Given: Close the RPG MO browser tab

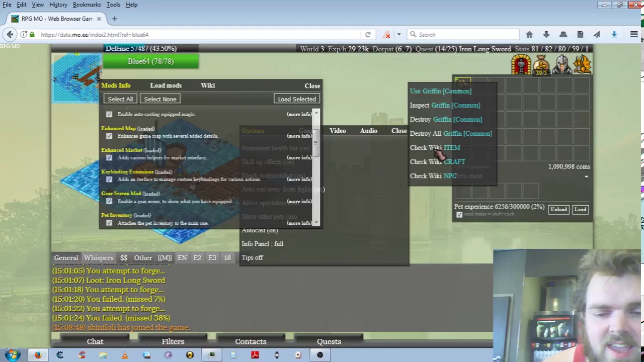Looking at the screenshot, I should (99, 19).
